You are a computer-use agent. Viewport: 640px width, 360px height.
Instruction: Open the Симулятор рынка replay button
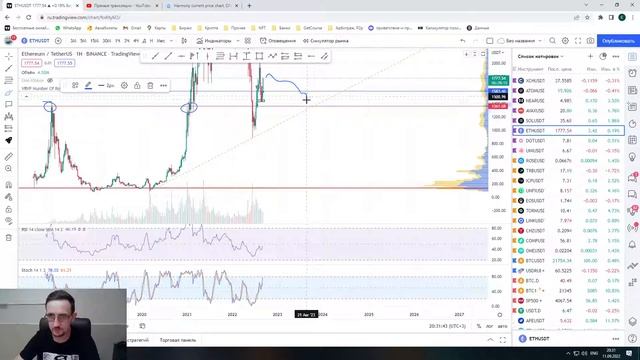(x=325, y=41)
